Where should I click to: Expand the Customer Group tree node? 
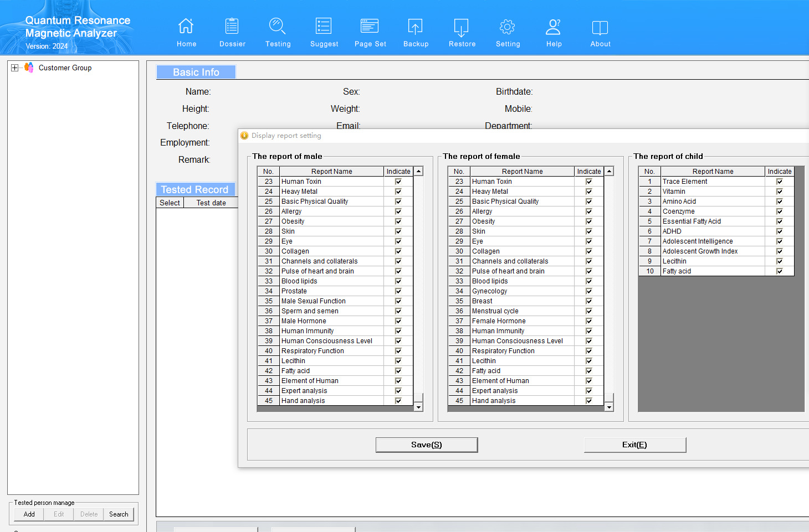[x=14, y=68]
